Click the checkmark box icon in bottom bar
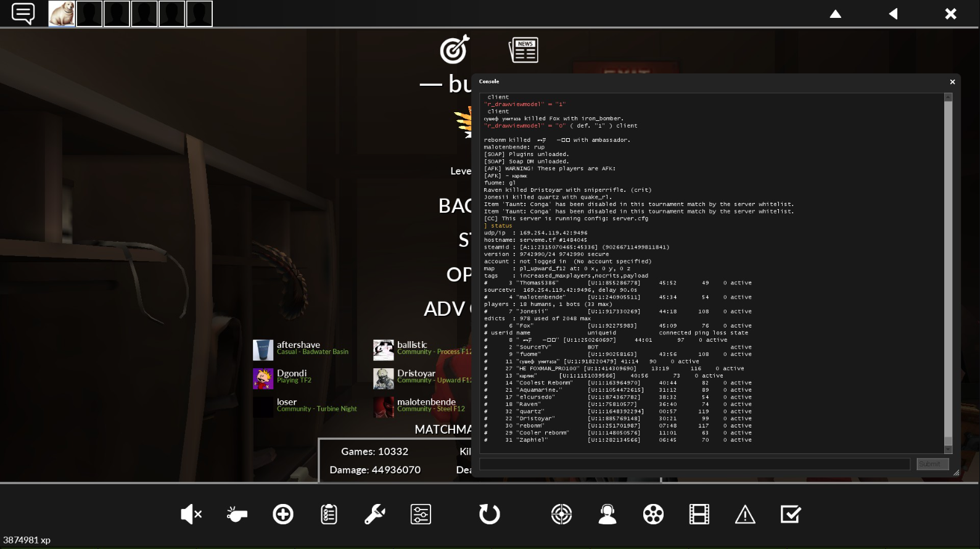Screen dimensions: 980x549 791,514
